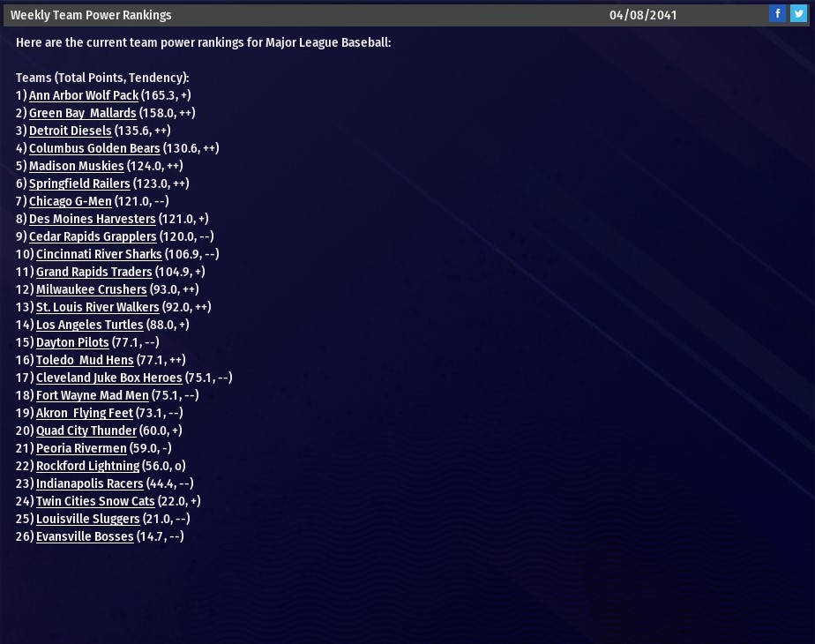Open the Ann Arbor Wolf Pack team link
The height and width of the screenshot is (644, 815).
84,95
